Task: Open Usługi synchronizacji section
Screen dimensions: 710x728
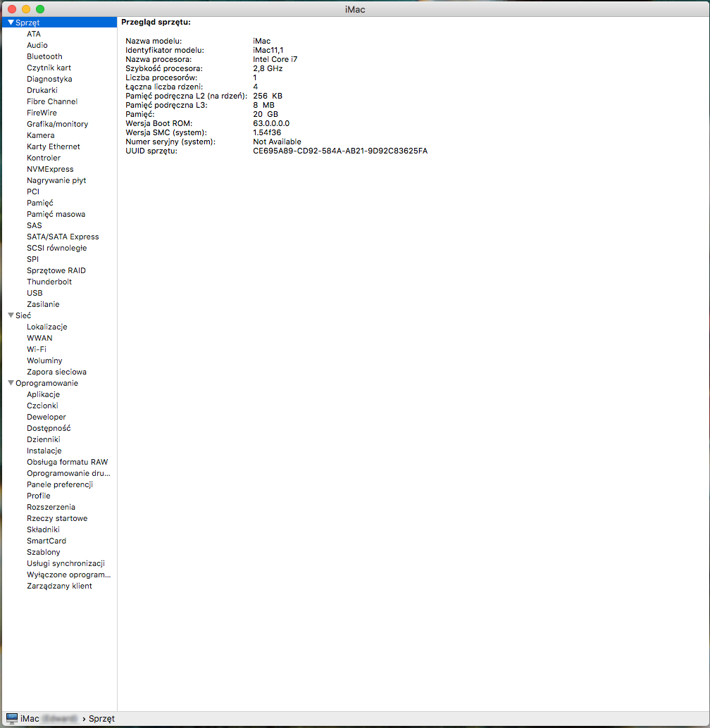Action: tap(66, 563)
